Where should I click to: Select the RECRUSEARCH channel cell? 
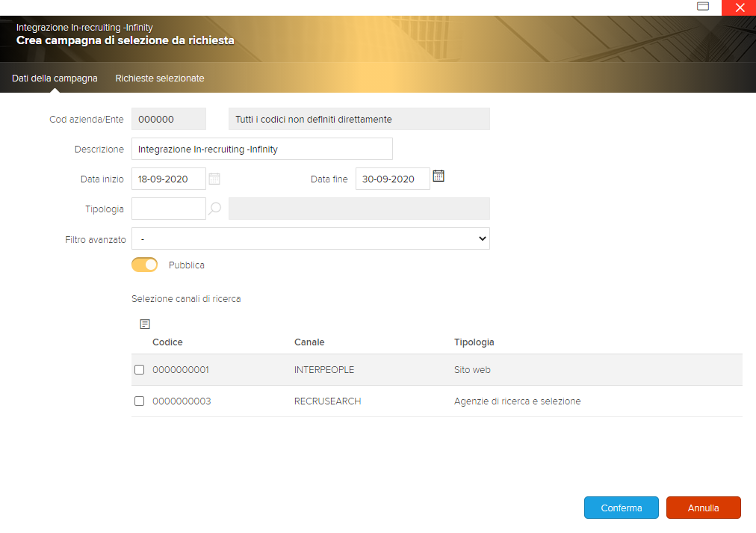click(327, 401)
